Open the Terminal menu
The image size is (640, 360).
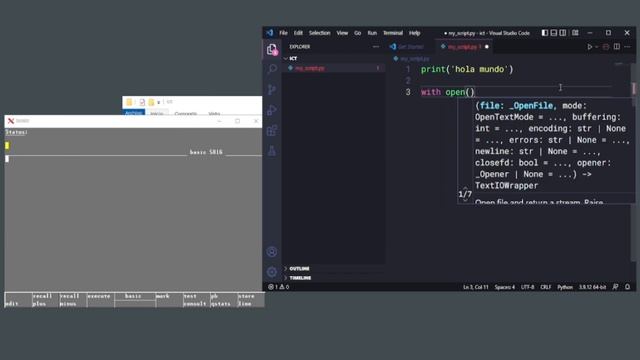click(x=393, y=33)
